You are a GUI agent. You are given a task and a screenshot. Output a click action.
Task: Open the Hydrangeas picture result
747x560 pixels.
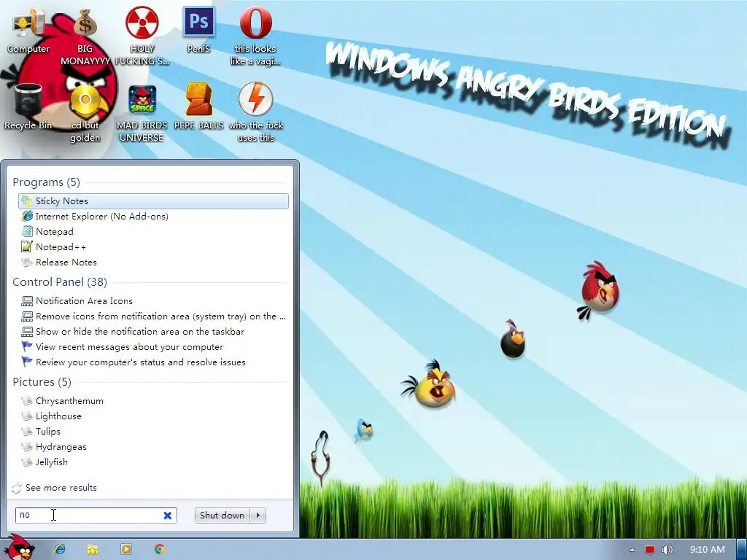coord(153,447)
